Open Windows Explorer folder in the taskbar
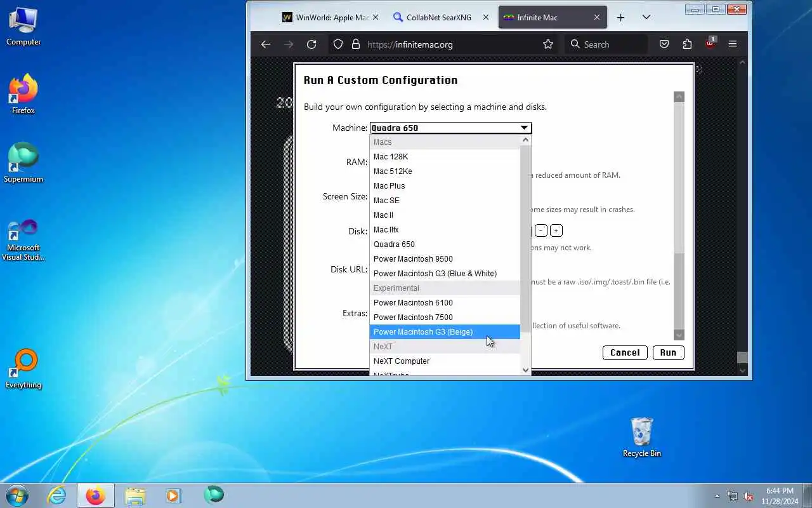Screen dimensions: 812x508 135,495
